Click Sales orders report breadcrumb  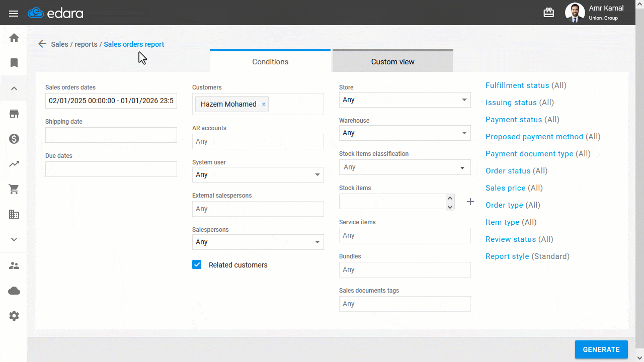[134, 44]
